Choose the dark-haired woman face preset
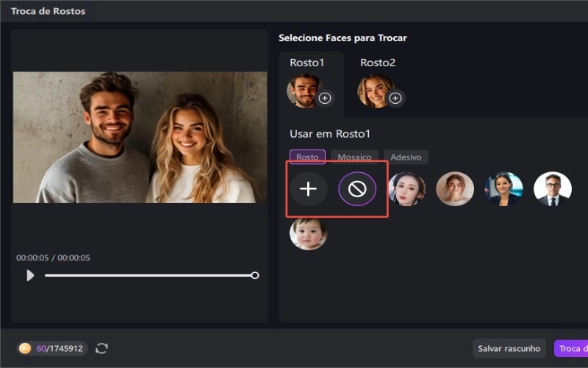588x368 pixels. pos(406,189)
